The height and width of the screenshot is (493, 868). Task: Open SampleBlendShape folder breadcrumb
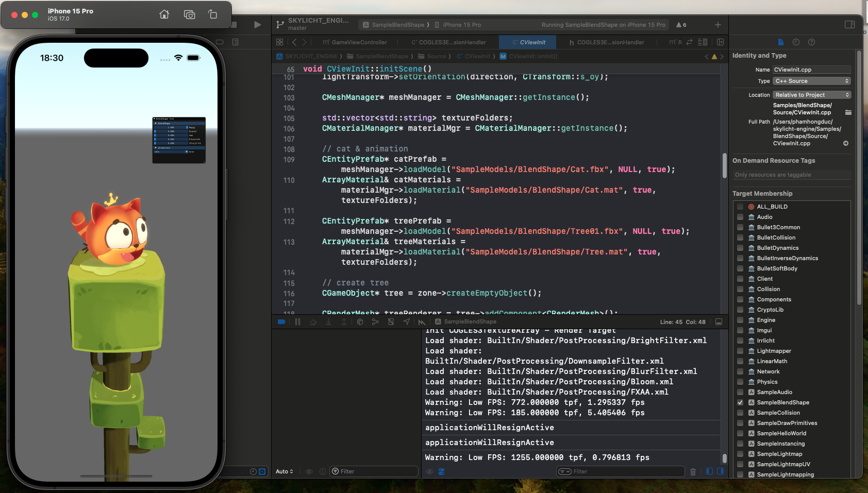click(x=377, y=56)
